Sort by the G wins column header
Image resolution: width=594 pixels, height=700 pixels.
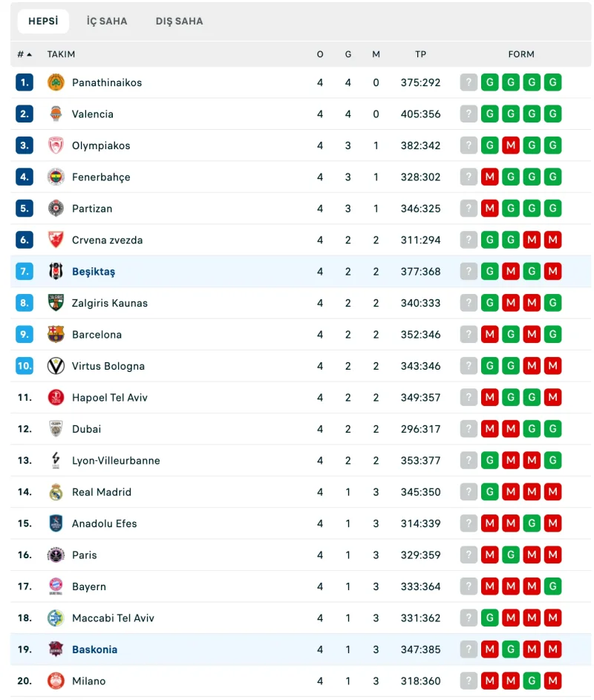348,54
